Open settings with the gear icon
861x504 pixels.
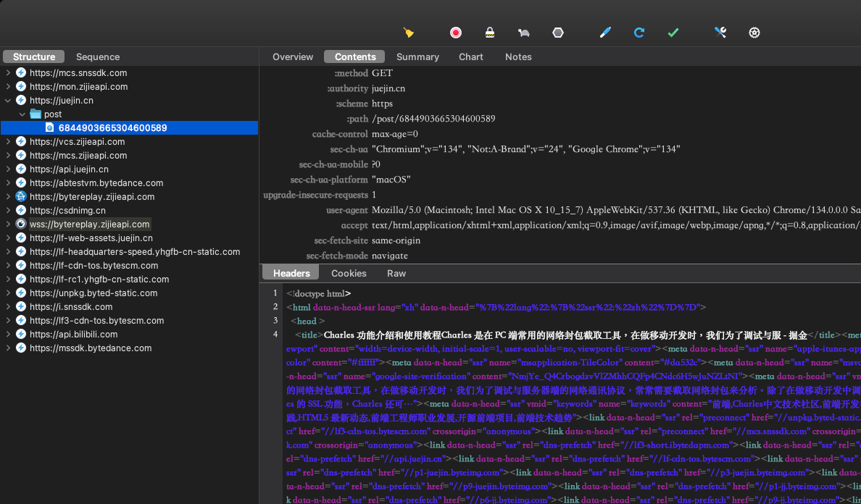tap(754, 33)
